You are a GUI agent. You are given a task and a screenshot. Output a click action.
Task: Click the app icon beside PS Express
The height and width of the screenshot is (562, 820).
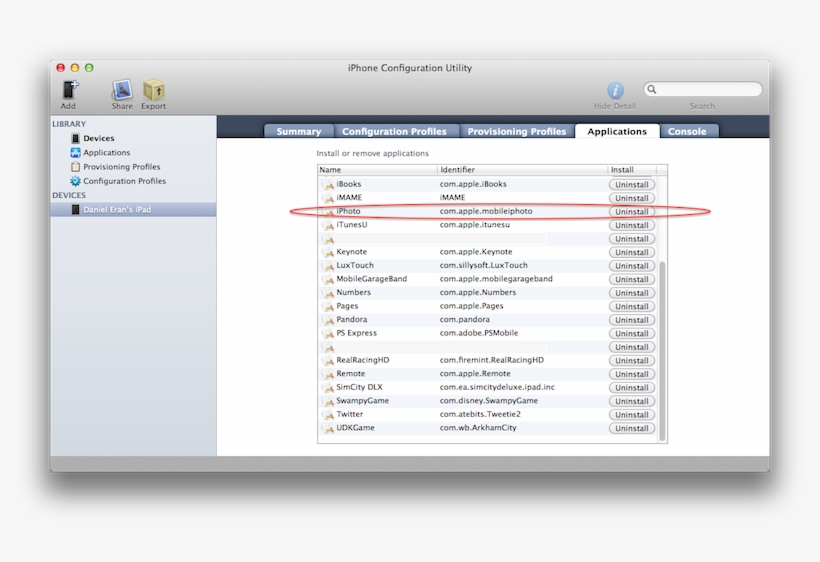click(x=328, y=334)
